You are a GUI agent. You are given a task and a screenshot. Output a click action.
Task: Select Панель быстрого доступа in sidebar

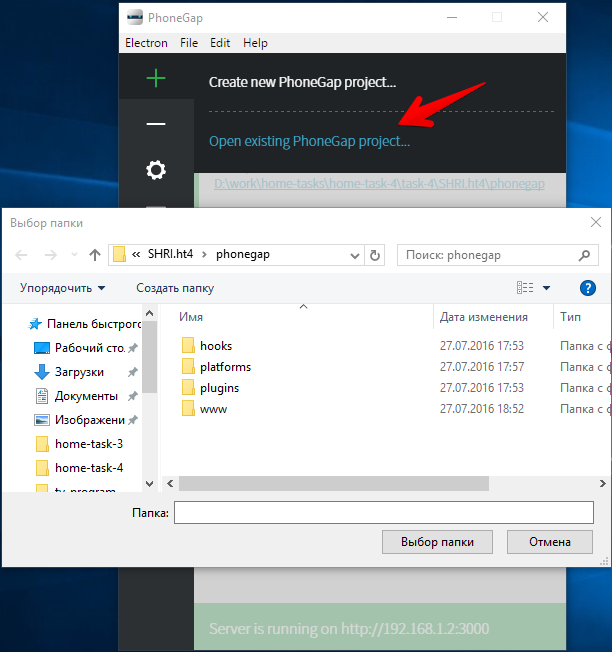(94, 324)
